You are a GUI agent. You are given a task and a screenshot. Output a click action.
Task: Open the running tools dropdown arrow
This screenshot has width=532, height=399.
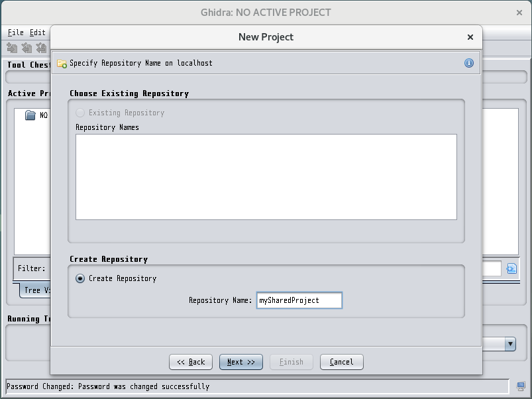(x=510, y=344)
